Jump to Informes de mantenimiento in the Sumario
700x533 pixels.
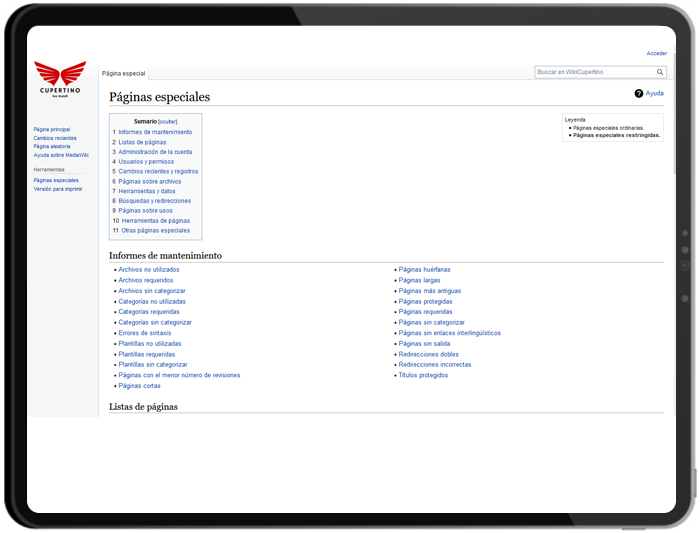(155, 132)
